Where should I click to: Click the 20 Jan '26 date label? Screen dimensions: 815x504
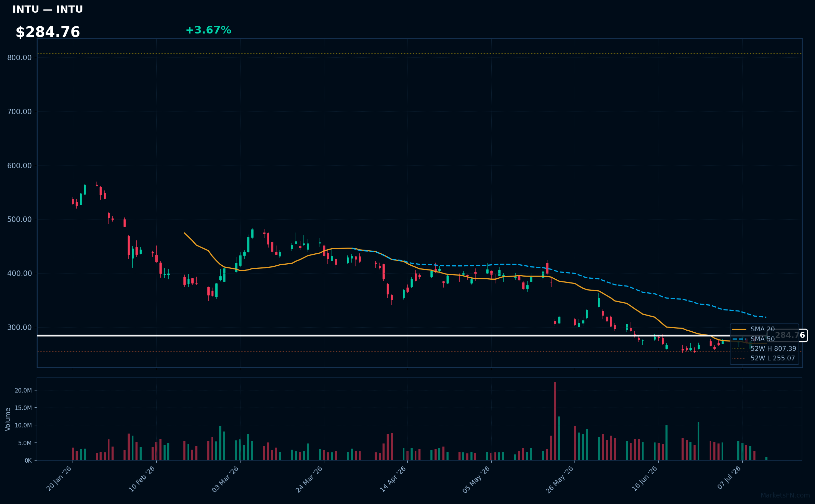click(x=59, y=478)
